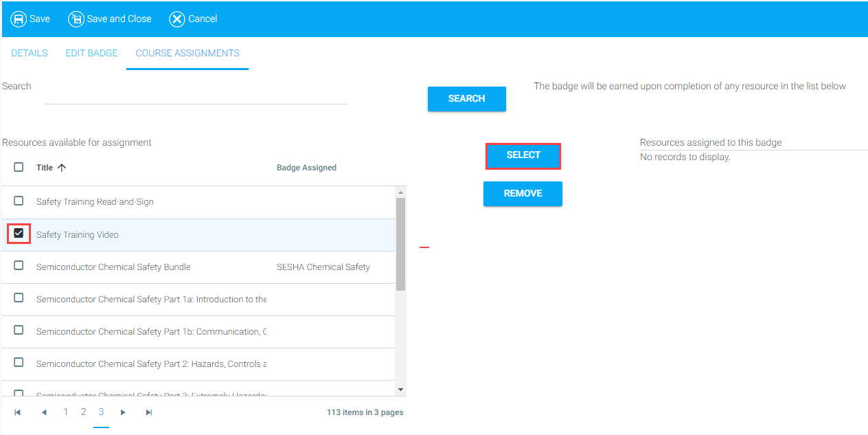This screenshot has width=868, height=435.
Task: Switch to the Details tab
Action: click(x=30, y=53)
